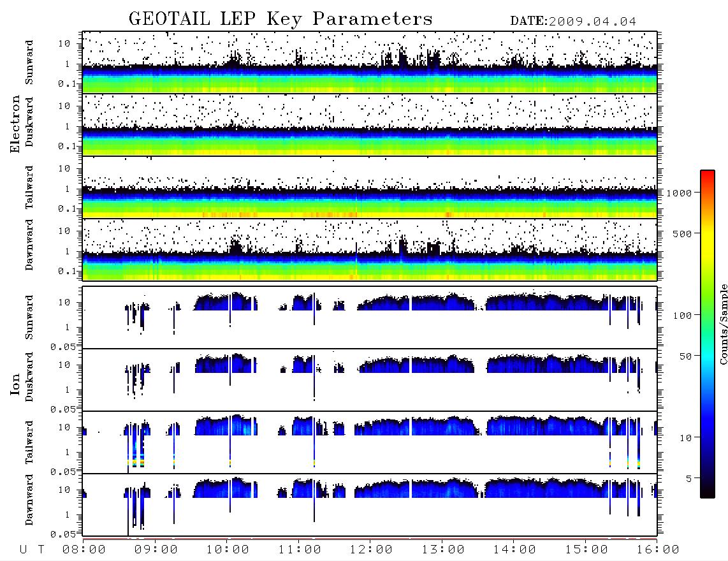Click the Electron Duskward panel label
Screen dimensions: 728x561
(29, 122)
